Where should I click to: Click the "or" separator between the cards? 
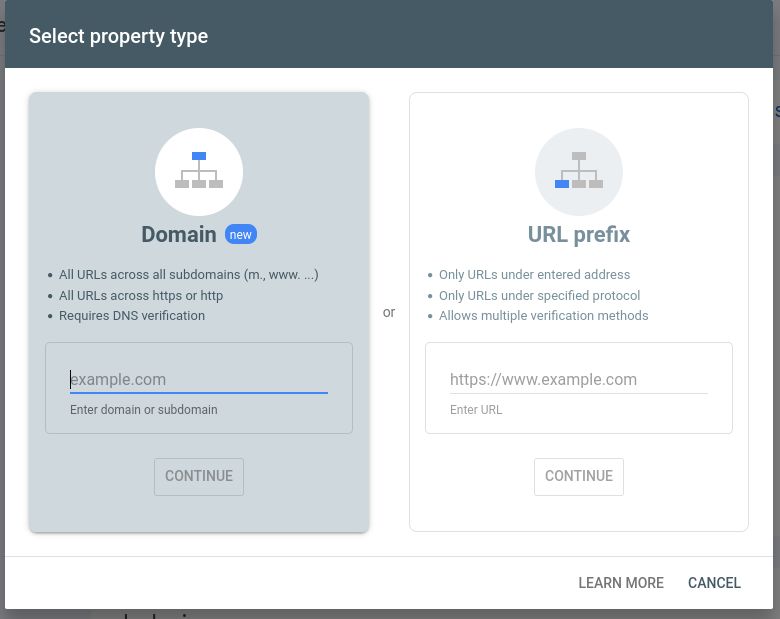click(x=389, y=312)
